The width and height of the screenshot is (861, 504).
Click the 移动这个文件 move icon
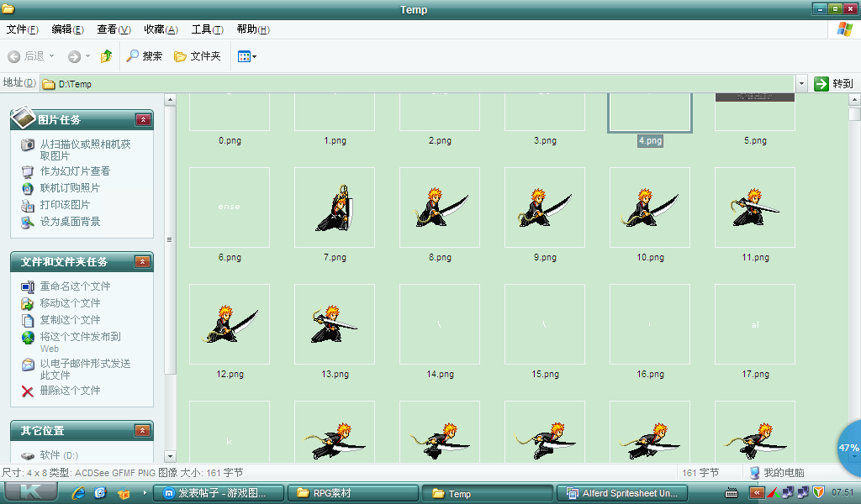pyautogui.click(x=28, y=303)
